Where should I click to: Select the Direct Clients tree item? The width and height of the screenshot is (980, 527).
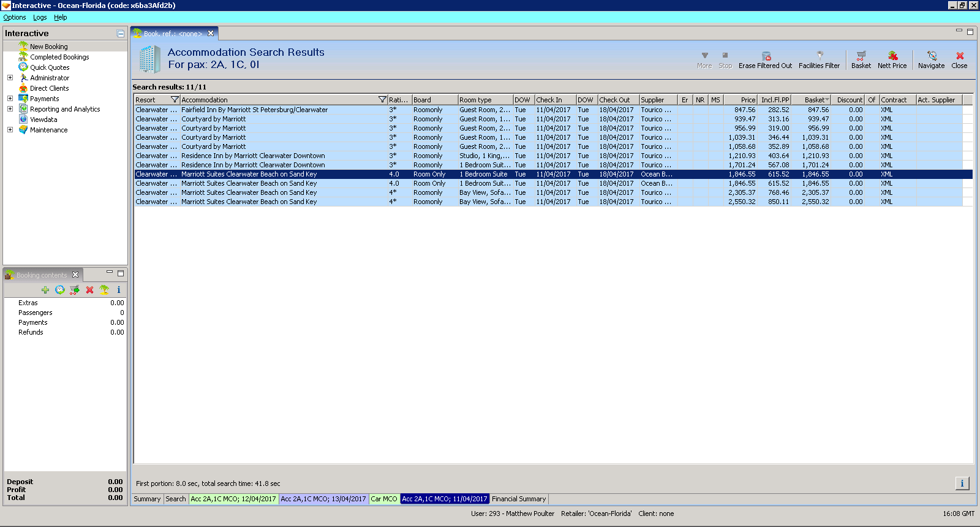[50, 88]
